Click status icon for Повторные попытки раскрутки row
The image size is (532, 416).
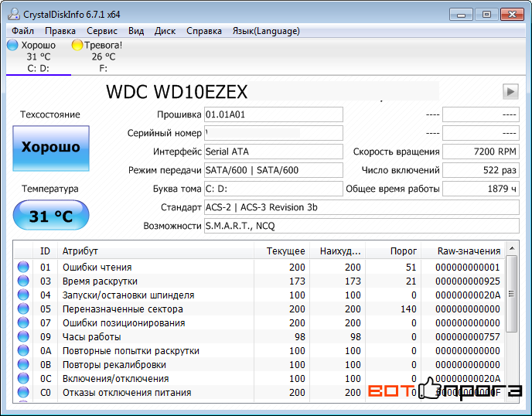coord(23,350)
